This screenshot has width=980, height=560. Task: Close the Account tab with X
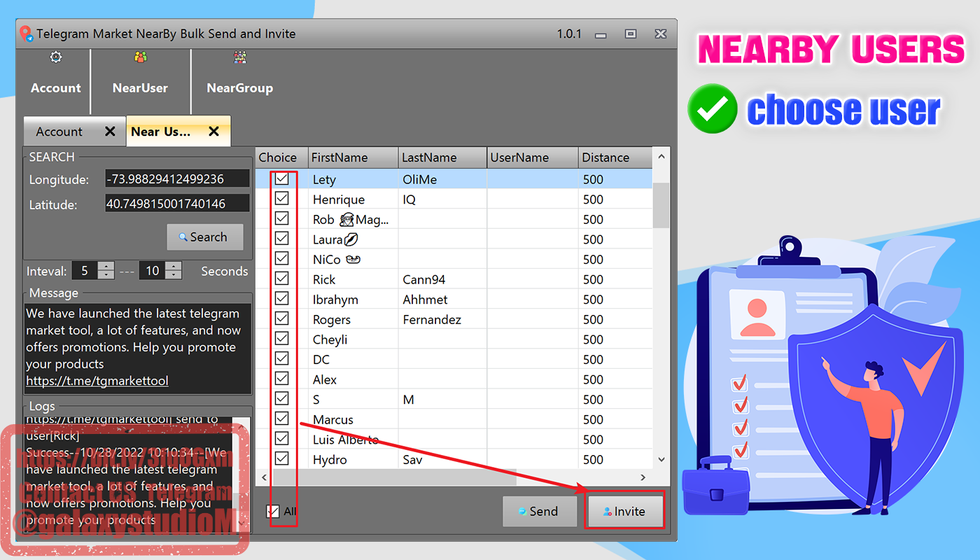tap(110, 132)
